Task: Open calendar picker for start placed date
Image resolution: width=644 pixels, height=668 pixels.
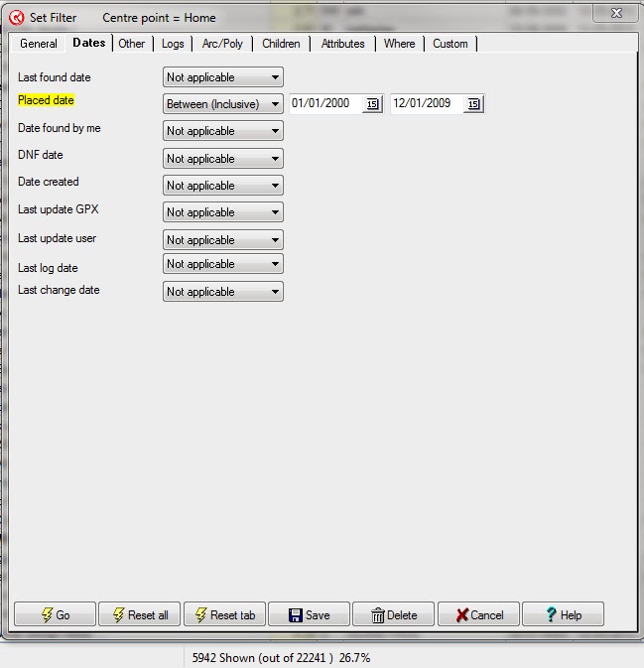Action: (x=372, y=104)
